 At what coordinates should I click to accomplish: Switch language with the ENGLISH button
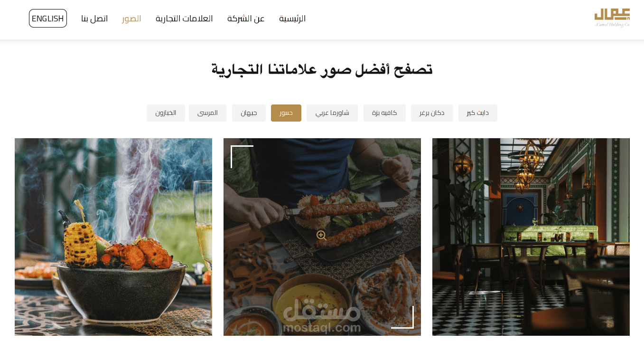(x=48, y=19)
